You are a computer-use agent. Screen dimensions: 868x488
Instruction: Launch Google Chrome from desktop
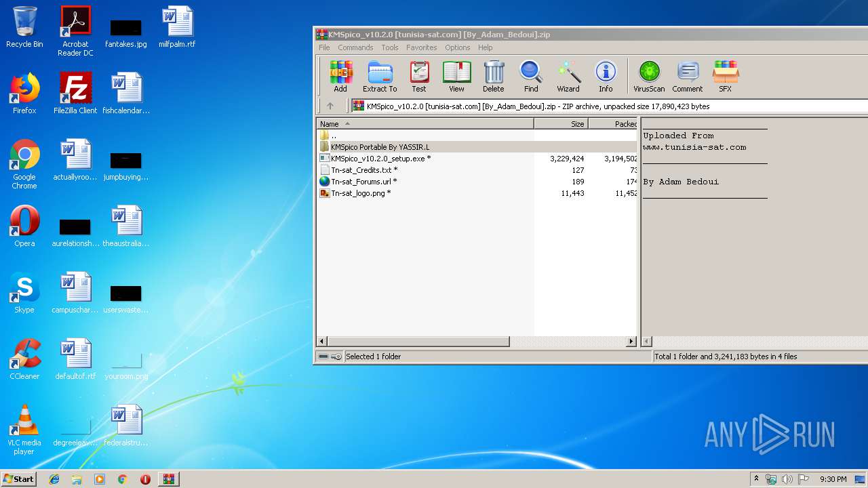pyautogui.click(x=24, y=164)
